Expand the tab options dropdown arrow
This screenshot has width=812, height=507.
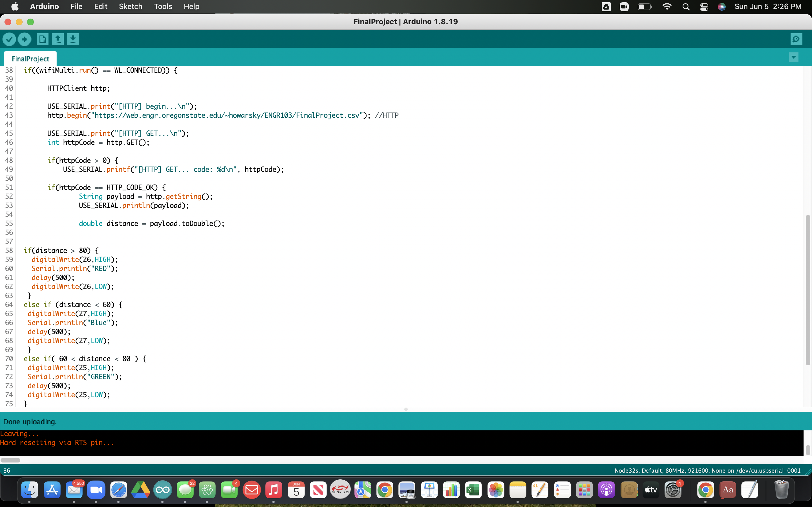[793, 57]
